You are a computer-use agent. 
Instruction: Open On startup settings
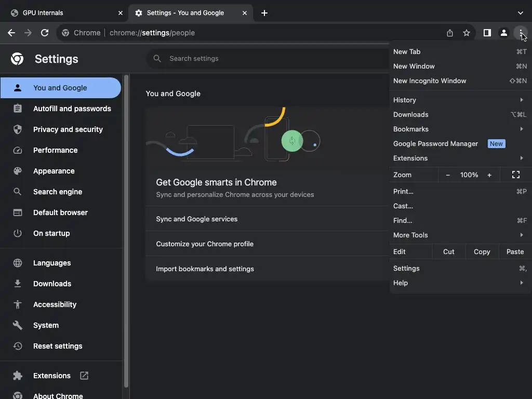pos(60,233)
